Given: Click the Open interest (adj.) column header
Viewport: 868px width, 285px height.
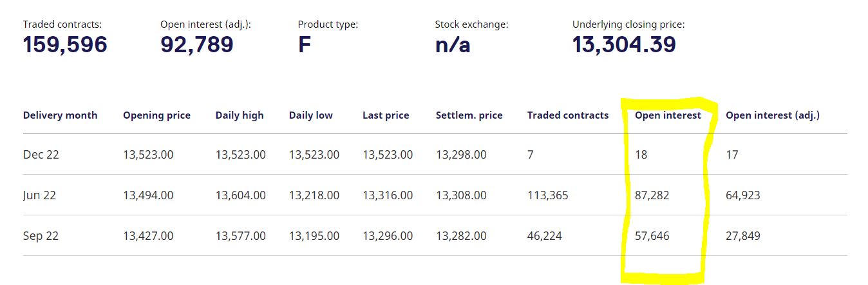Looking at the screenshot, I should pos(772,115).
